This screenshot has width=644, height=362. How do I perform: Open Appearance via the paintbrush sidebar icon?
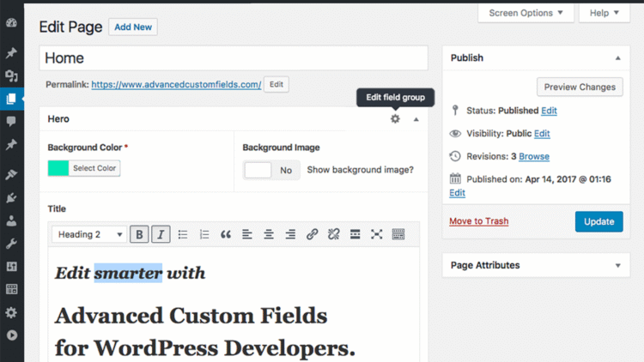click(11, 175)
